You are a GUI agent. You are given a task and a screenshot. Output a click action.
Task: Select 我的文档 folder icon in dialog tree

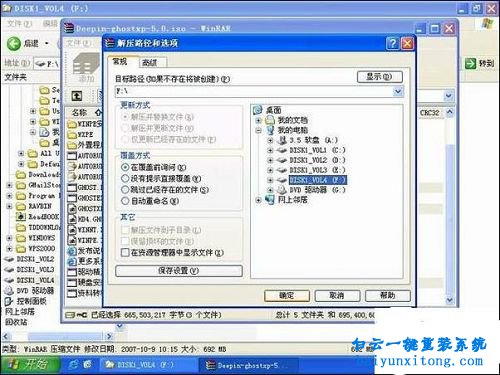(269, 120)
